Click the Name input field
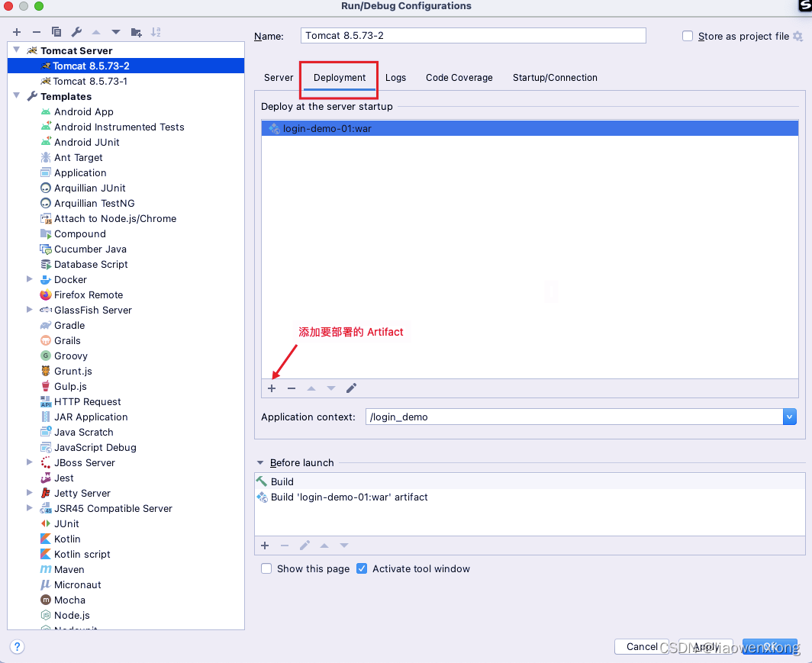Viewport: 812px width, 663px height. [473, 36]
